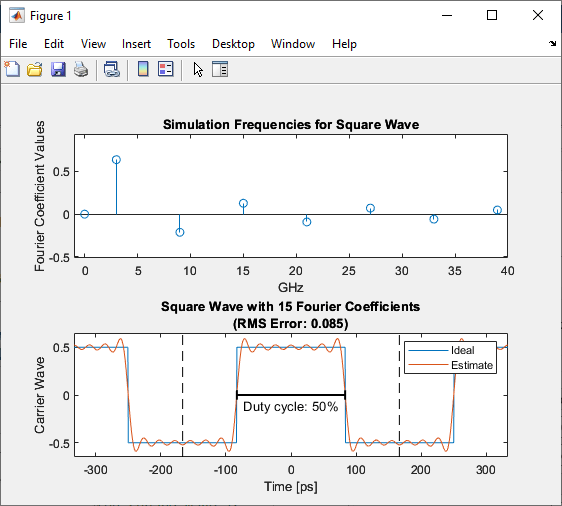This screenshot has height=506, width=562.
Task: Insert a colorbar using the toolbar icon
Action: pos(143,69)
